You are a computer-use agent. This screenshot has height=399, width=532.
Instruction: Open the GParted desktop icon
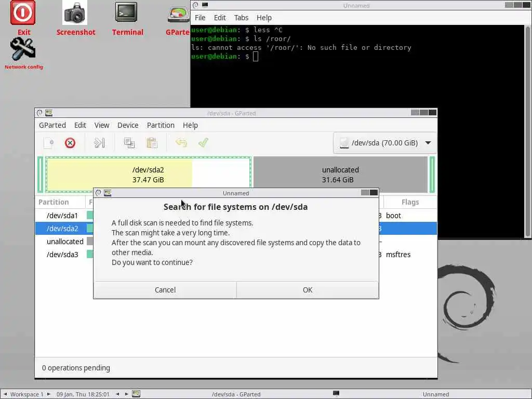[179, 15]
